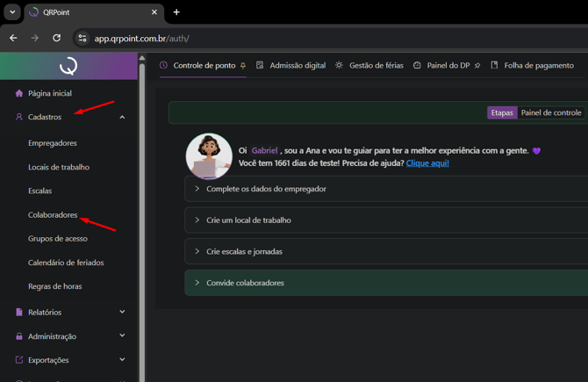Click the Admissão digital document icon
The image size is (588, 382).
[x=260, y=66]
